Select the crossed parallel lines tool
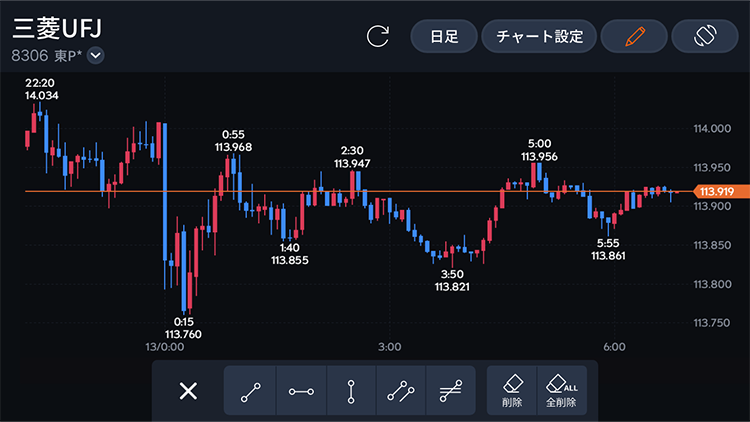Viewport: 750px width, 422px height. [x=451, y=391]
